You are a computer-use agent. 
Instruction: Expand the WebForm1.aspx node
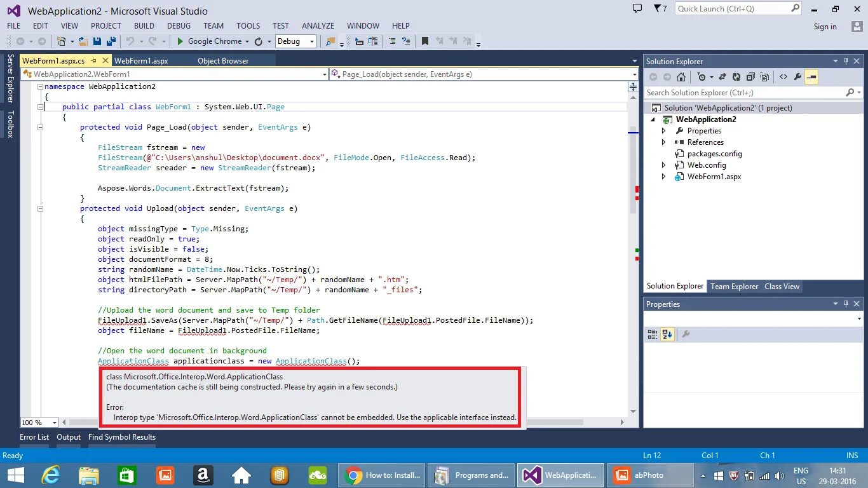(664, 177)
